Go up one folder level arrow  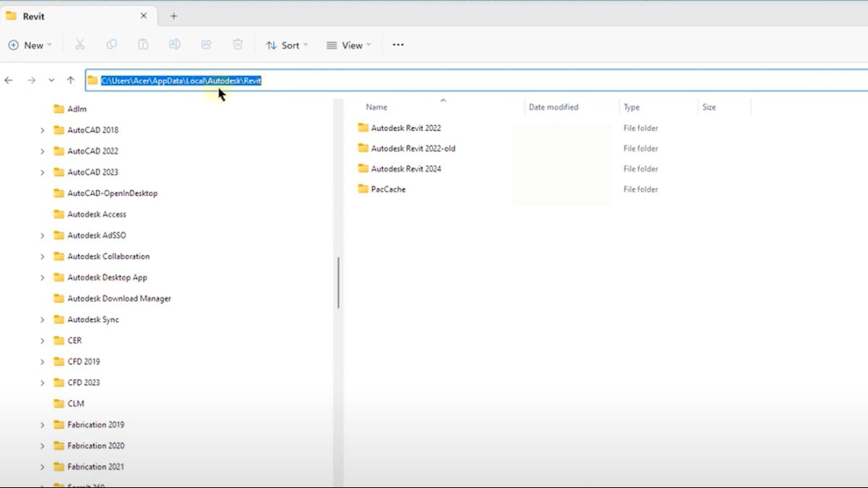70,80
